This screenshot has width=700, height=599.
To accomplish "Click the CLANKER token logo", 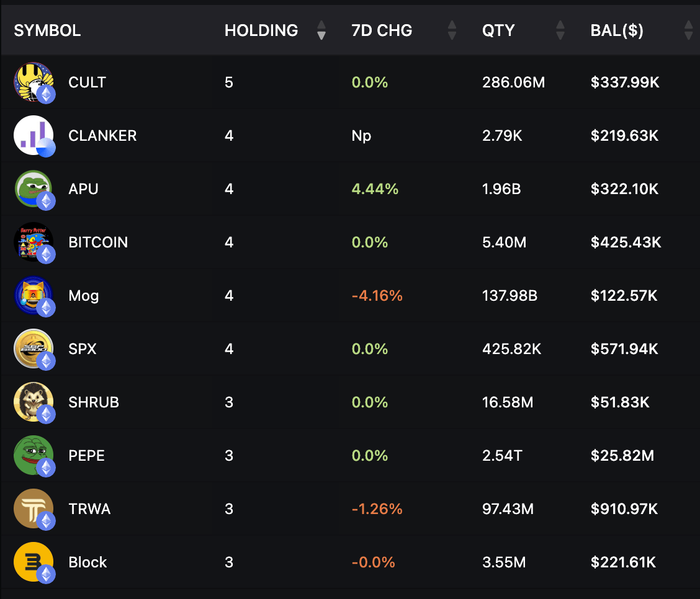I will 33,135.
